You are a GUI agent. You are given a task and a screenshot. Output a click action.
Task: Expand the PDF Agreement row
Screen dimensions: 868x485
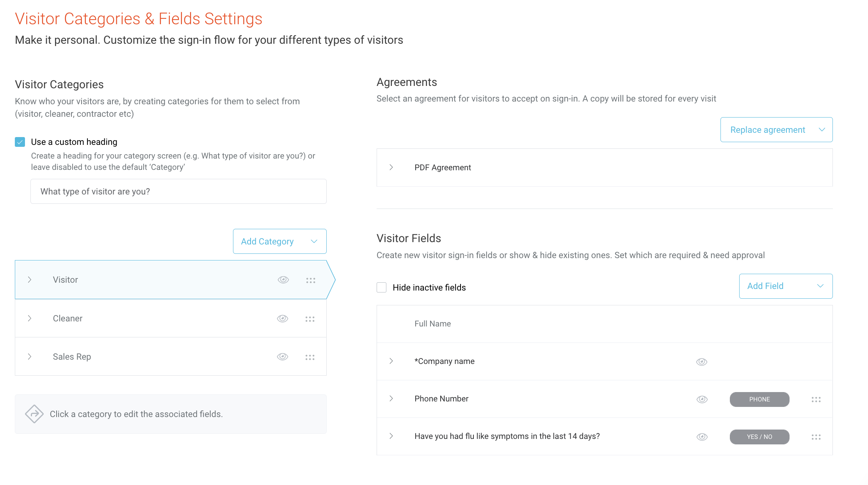click(391, 168)
